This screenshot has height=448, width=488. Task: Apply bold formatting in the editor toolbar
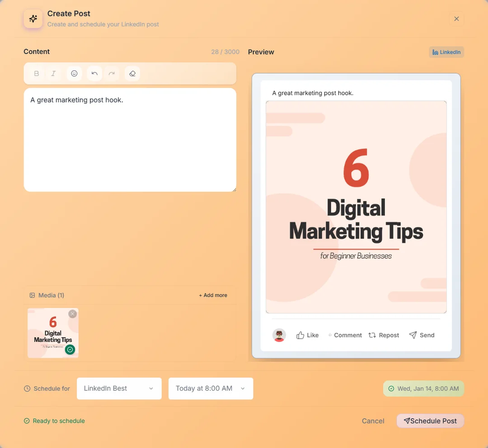point(36,73)
